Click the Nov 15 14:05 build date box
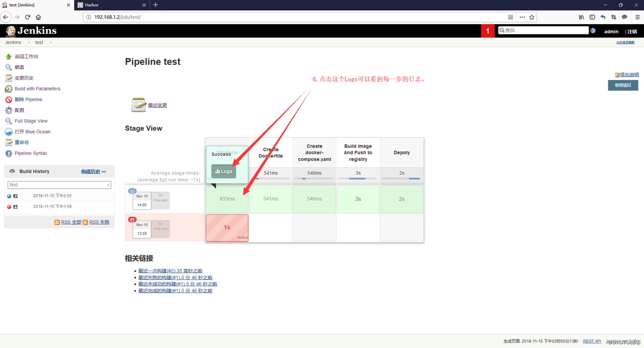The height and width of the screenshot is (348, 644). (x=142, y=200)
